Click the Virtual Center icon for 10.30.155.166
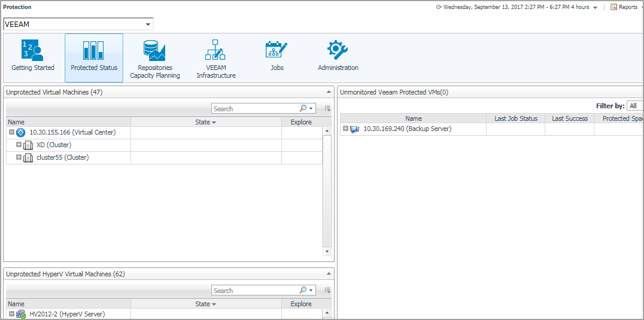644x320 pixels. click(x=22, y=133)
